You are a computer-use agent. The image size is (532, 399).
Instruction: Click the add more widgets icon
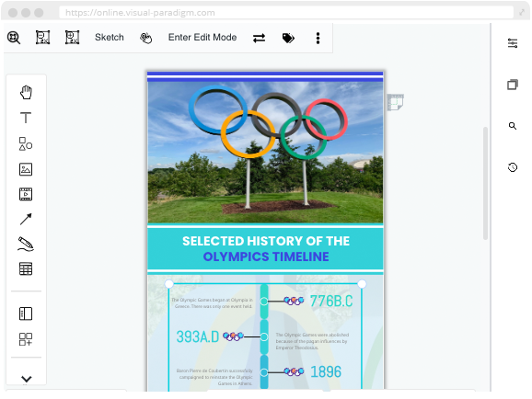point(26,339)
